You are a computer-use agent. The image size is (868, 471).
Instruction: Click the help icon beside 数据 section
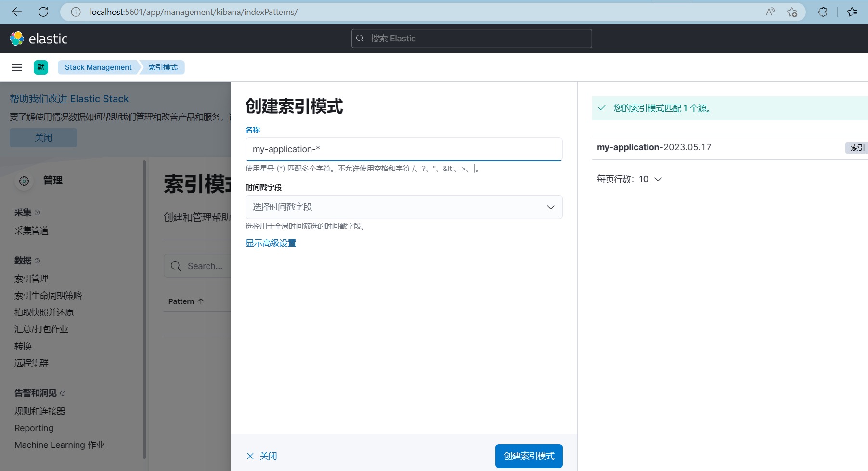[x=37, y=261]
